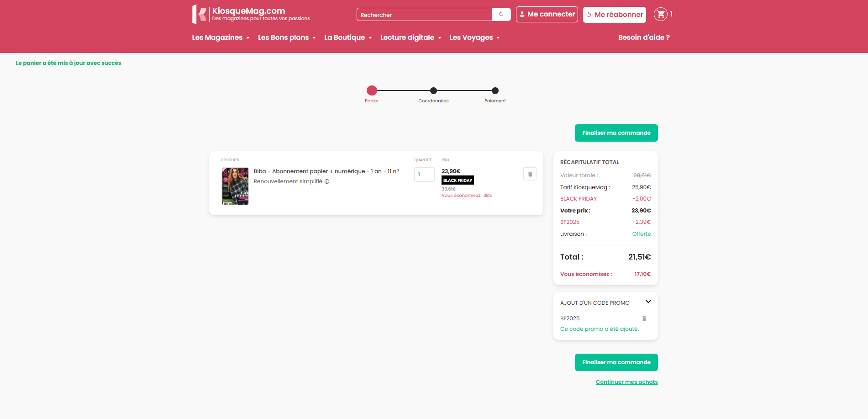Select the Panier step indicator
This screenshot has width=868, height=419.
coord(372,90)
